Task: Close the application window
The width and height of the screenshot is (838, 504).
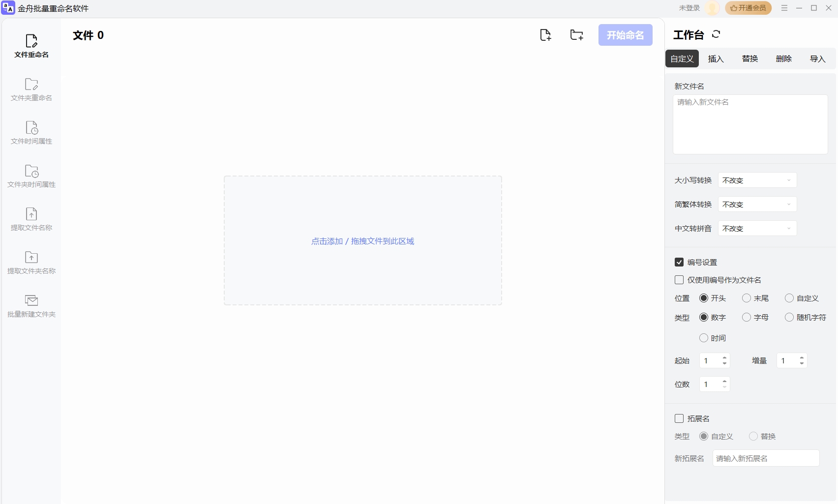Action: coord(829,8)
